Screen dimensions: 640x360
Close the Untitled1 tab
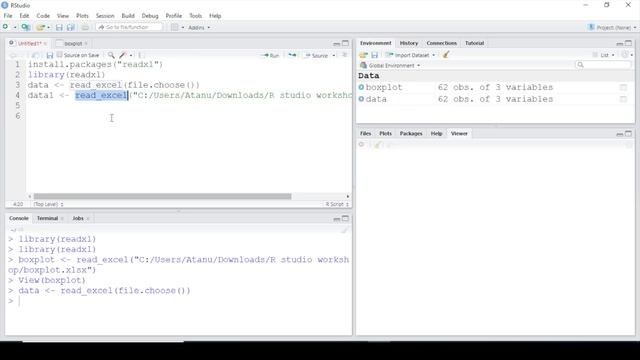[x=45, y=44]
